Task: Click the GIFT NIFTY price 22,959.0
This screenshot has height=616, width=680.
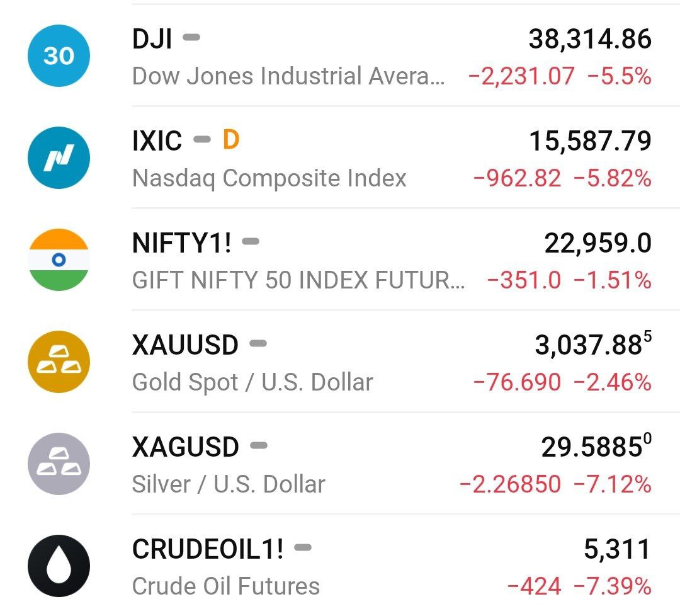Action: point(598,243)
